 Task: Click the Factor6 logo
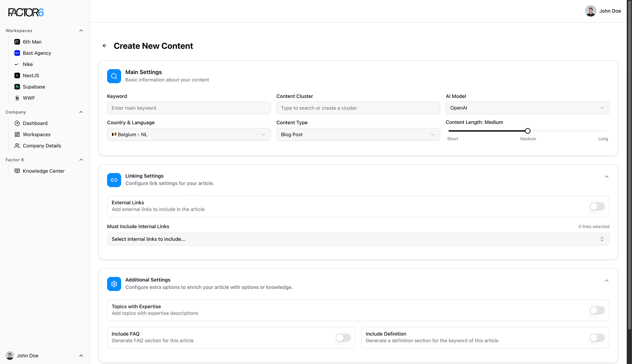click(26, 12)
